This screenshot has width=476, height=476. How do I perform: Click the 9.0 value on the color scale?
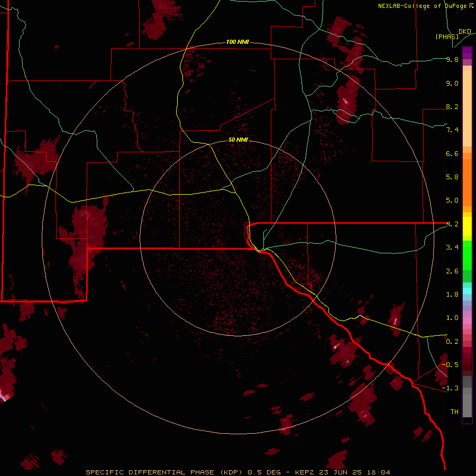point(452,83)
